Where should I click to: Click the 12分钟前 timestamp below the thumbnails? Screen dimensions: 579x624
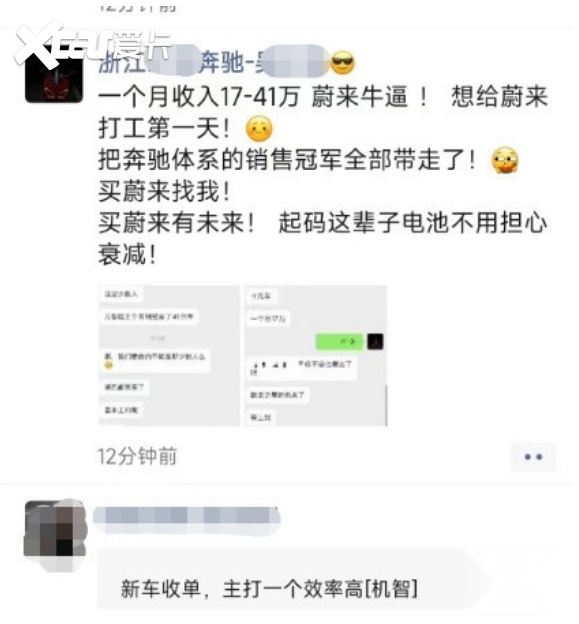[137, 456]
